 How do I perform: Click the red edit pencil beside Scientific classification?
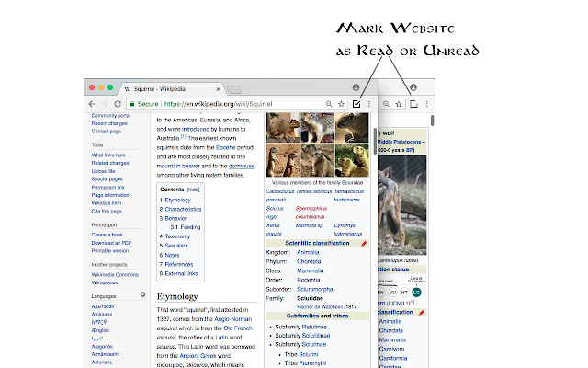(x=364, y=244)
